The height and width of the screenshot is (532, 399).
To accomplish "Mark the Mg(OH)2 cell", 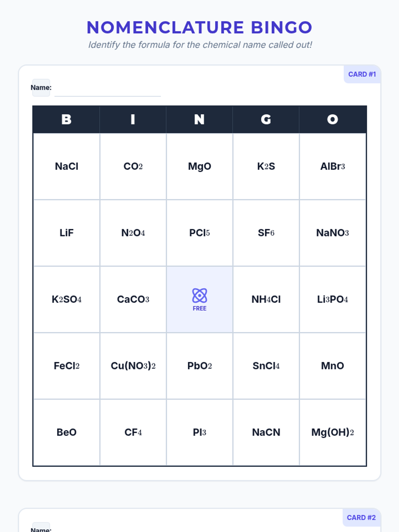I will tap(332, 432).
